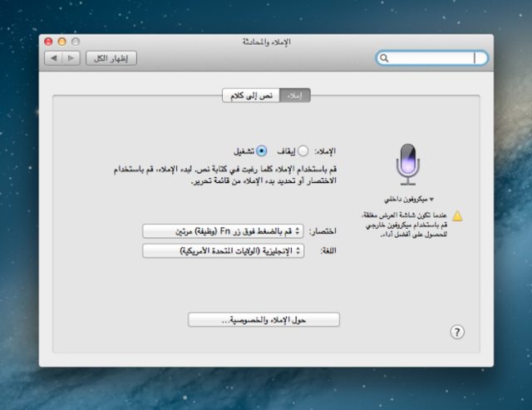Screen dimensions: 532x410
Task: Open the اللغة language dropdown
Action: click(x=223, y=250)
